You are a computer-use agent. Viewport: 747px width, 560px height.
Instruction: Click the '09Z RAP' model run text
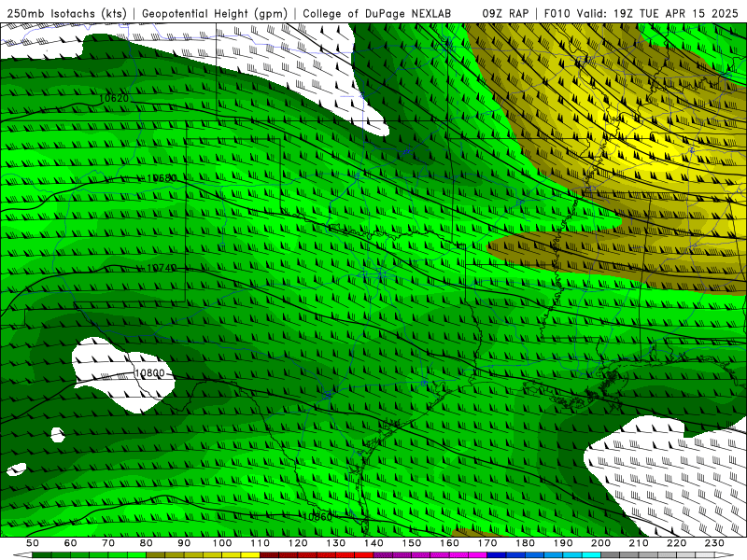(505, 14)
